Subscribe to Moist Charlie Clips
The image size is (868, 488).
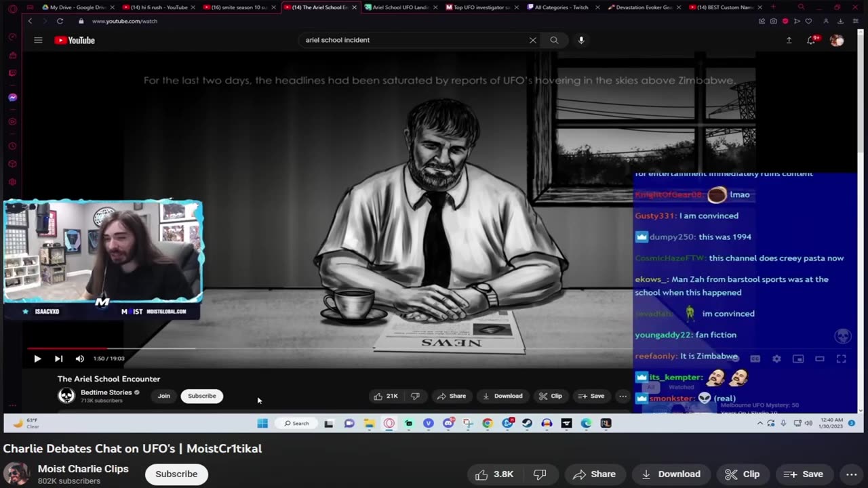point(176,474)
